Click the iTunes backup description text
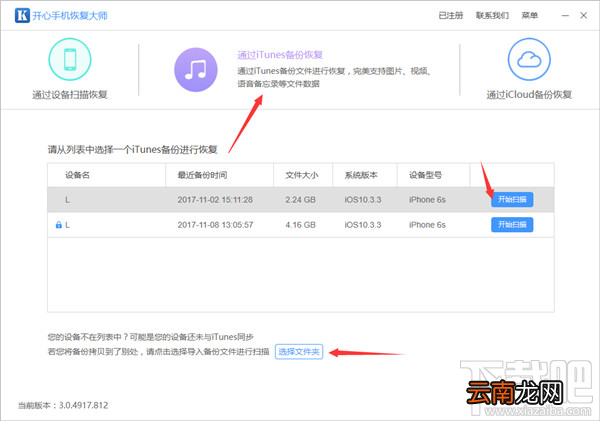Screen dimensions: 600x421 pyautogui.click(x=334, y=77)
